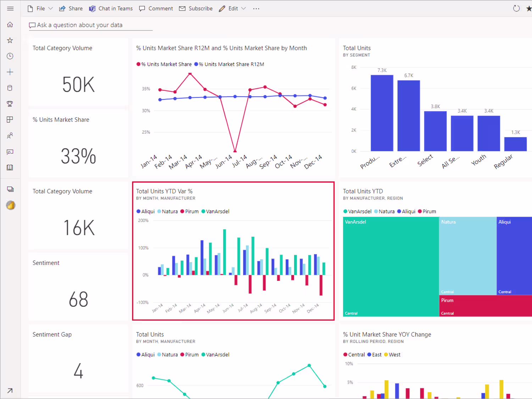Click the Pirum red legend swatch in treemap
This screenshot has width=532, height=399.
420,211
